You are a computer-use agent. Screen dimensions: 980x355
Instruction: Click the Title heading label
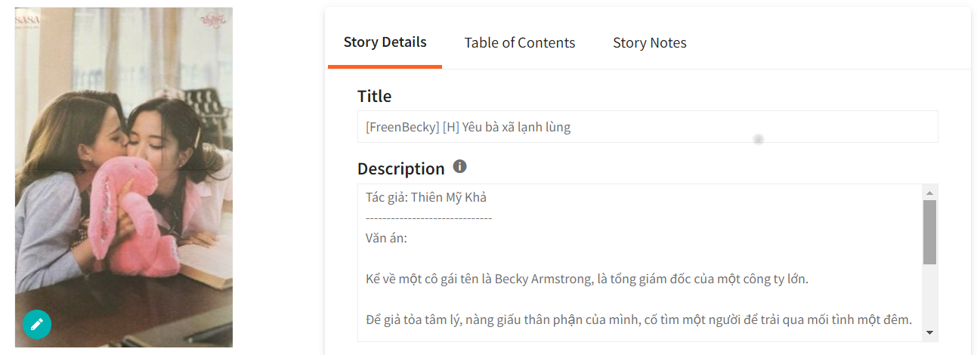(374, 96)
